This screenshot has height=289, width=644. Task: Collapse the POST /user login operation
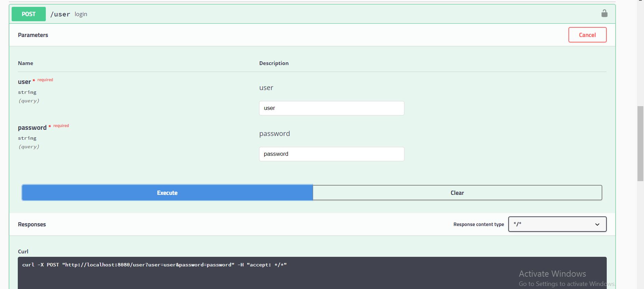(x=312, y=14)
